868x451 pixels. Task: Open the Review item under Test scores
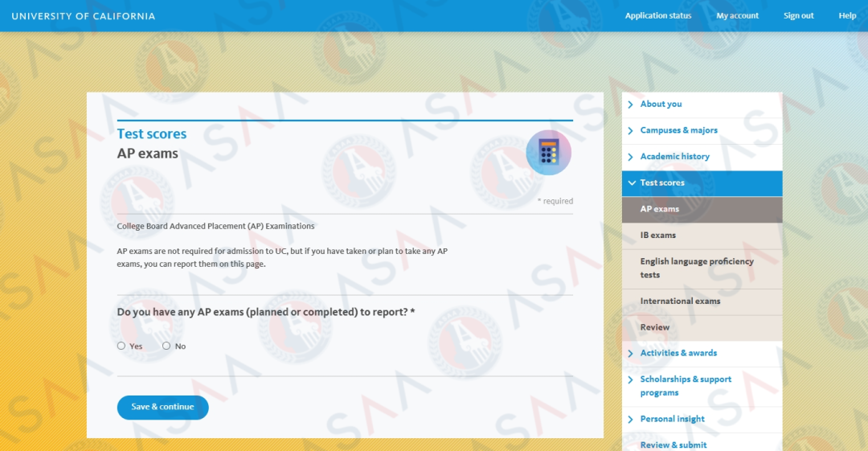[654, 327]
